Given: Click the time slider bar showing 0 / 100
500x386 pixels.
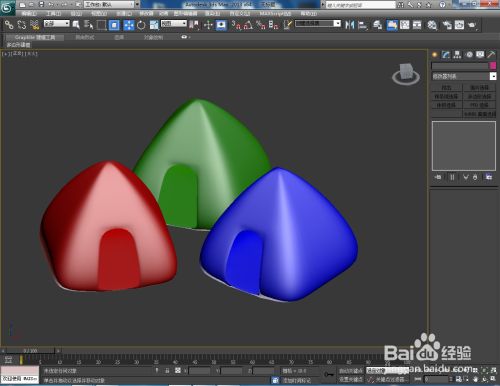Looking at the screenshot, I should click(x=30, y=351).
